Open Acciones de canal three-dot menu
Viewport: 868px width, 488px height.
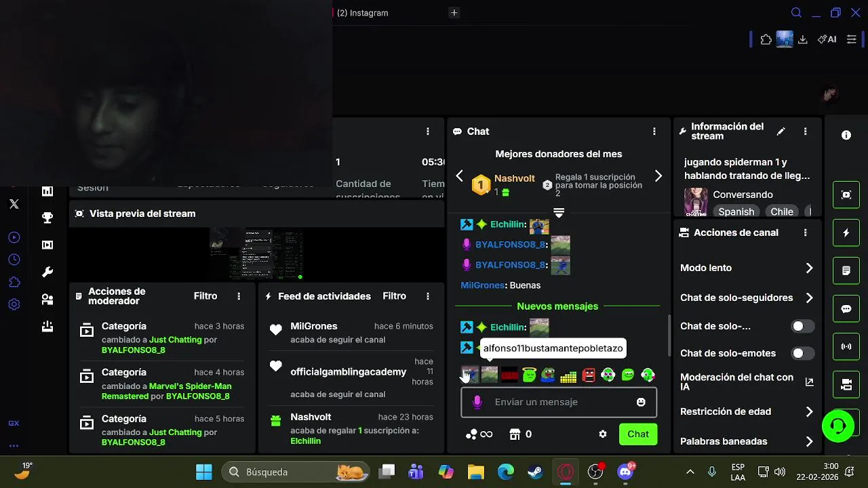[806, 232]
